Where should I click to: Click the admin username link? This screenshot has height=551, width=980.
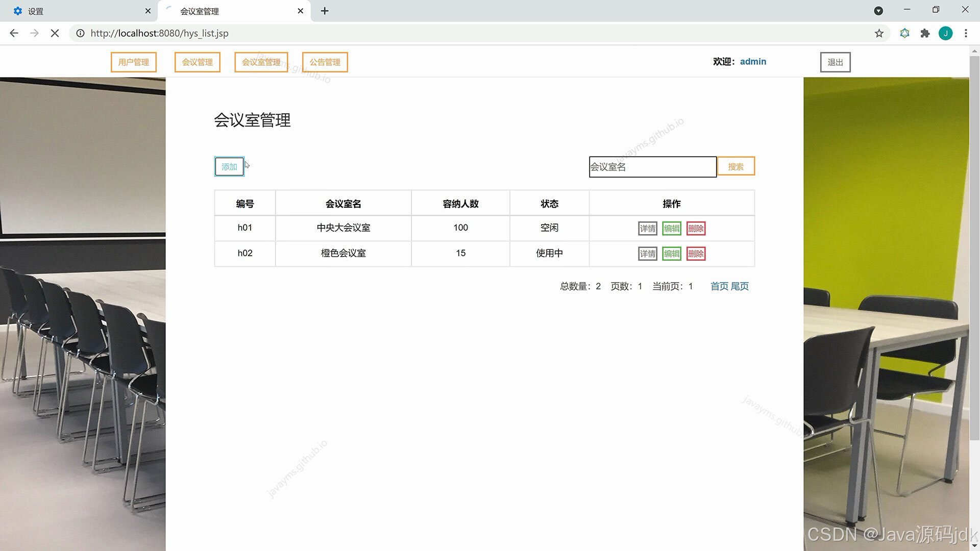point(753,61)
